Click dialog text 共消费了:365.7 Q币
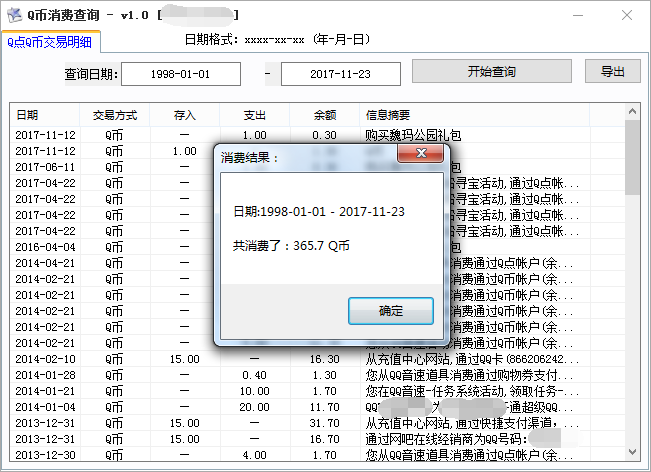Screen dimensions: 651x472 point(291,246)
